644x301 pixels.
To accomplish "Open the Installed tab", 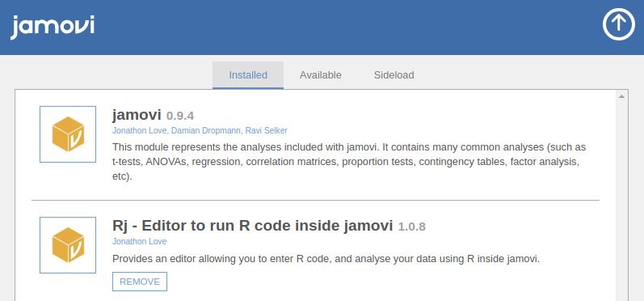I will [x=248, y=75].
